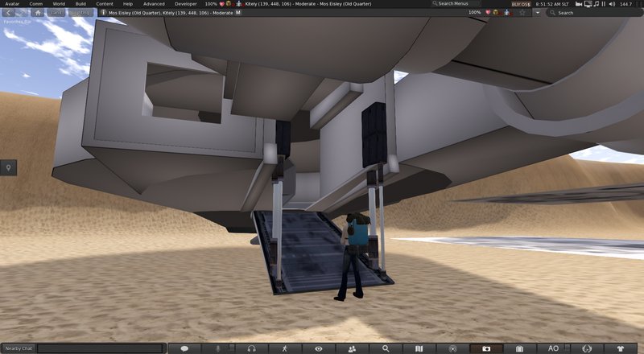
Task: Click the video camera media icon
Action: coord(579,4)
